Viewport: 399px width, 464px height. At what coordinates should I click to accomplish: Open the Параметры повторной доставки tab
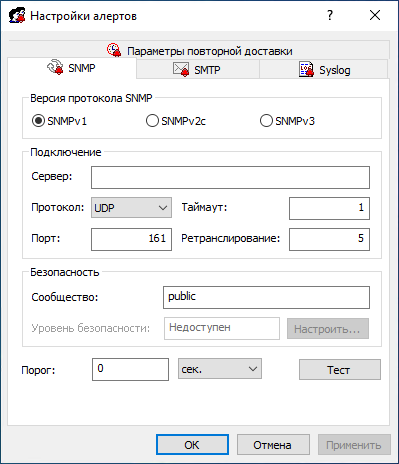coord(199,51)
